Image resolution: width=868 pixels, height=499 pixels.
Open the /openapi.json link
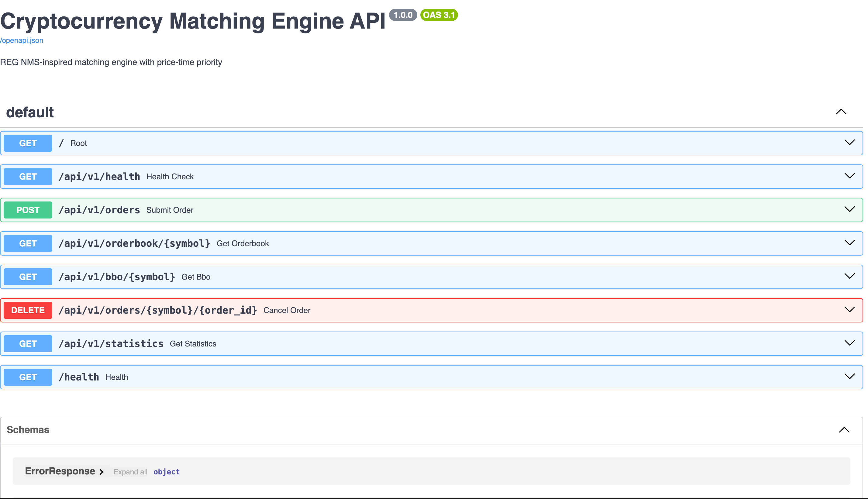point(22,40)
